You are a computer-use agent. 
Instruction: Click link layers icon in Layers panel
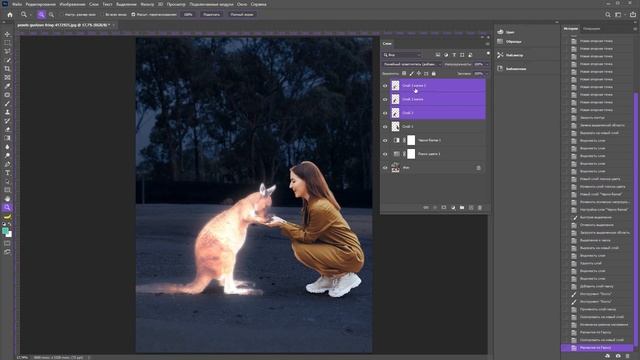pos(426,207)
